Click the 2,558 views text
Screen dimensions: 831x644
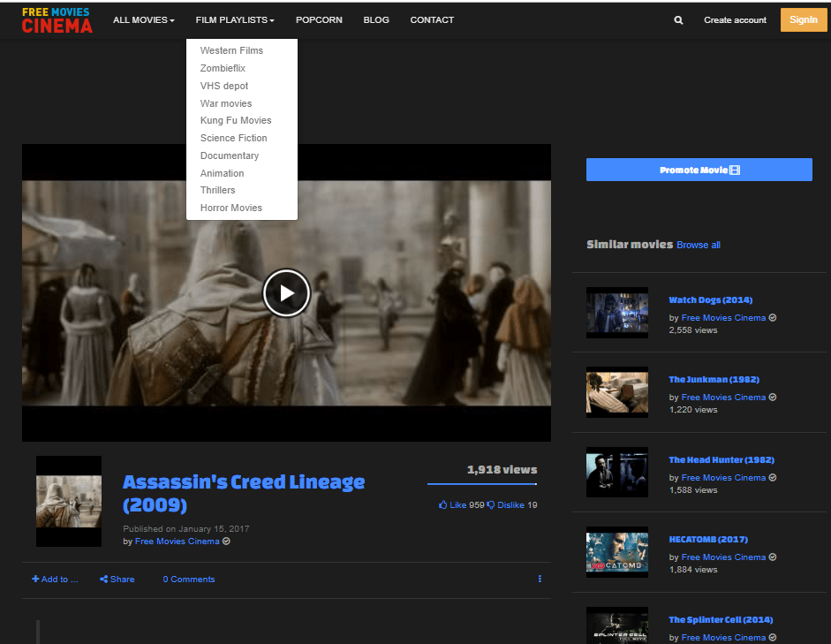693,330
